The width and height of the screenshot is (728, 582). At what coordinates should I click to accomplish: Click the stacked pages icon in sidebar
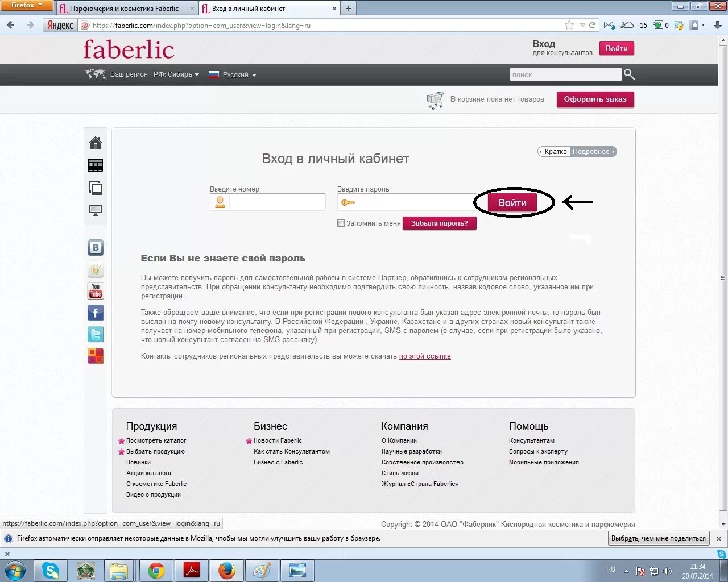point(96,188)
